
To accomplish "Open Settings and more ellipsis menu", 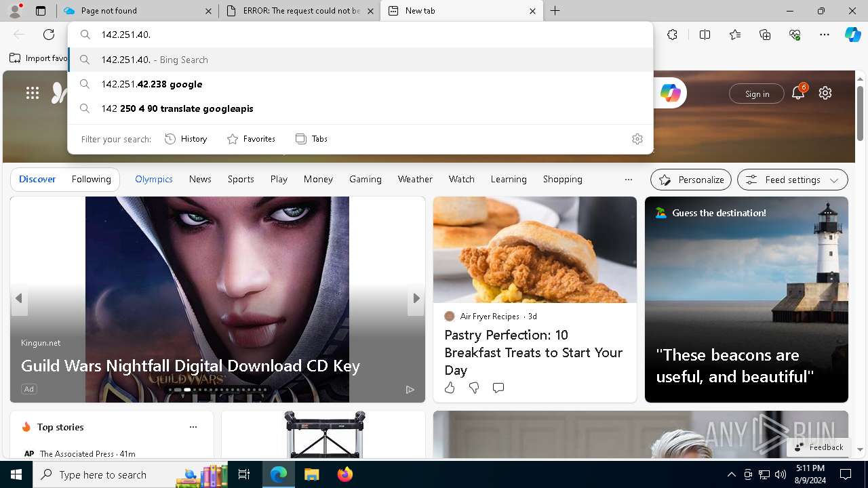I will [x=825, y=35].
